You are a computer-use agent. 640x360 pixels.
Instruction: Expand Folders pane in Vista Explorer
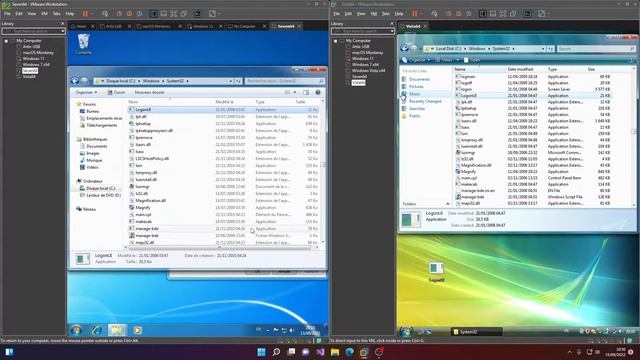pos(448,204)
